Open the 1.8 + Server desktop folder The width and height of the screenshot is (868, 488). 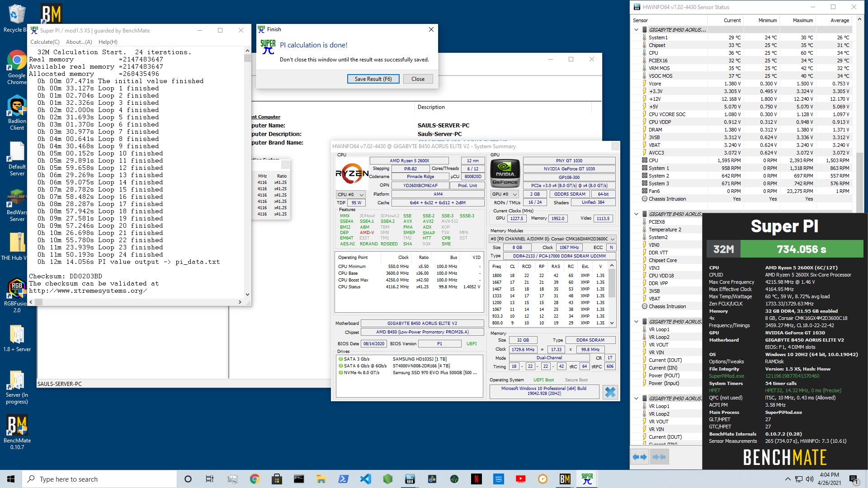click(x=17, y=339)
